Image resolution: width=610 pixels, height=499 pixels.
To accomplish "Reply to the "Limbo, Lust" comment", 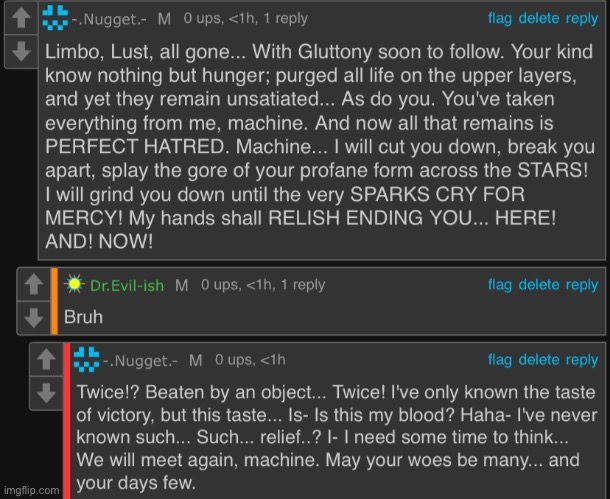I will click(582, 18).
